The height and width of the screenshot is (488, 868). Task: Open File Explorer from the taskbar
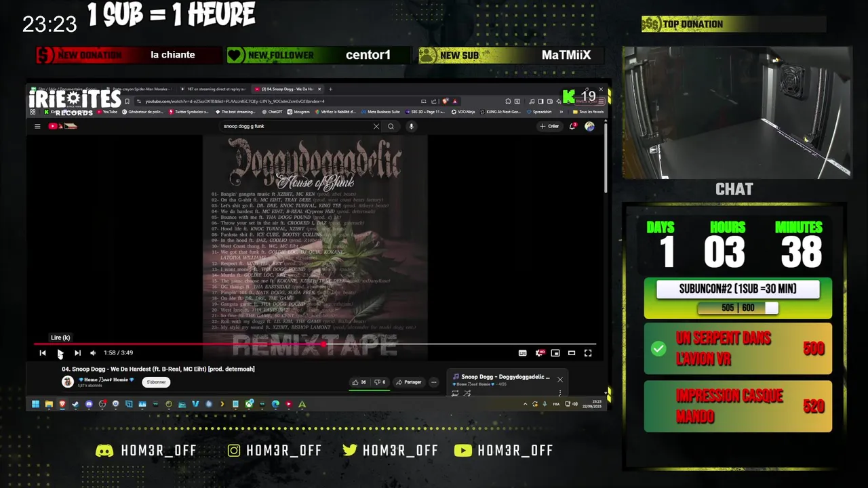[49, 405]
